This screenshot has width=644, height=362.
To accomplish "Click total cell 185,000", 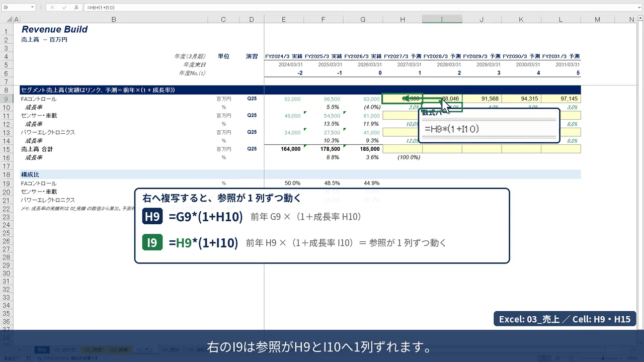I will point(369,149).
